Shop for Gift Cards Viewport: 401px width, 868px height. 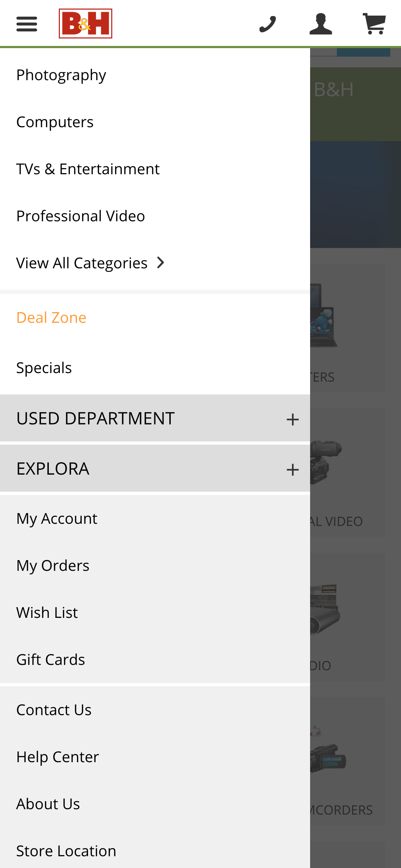[x=50, y=660]
